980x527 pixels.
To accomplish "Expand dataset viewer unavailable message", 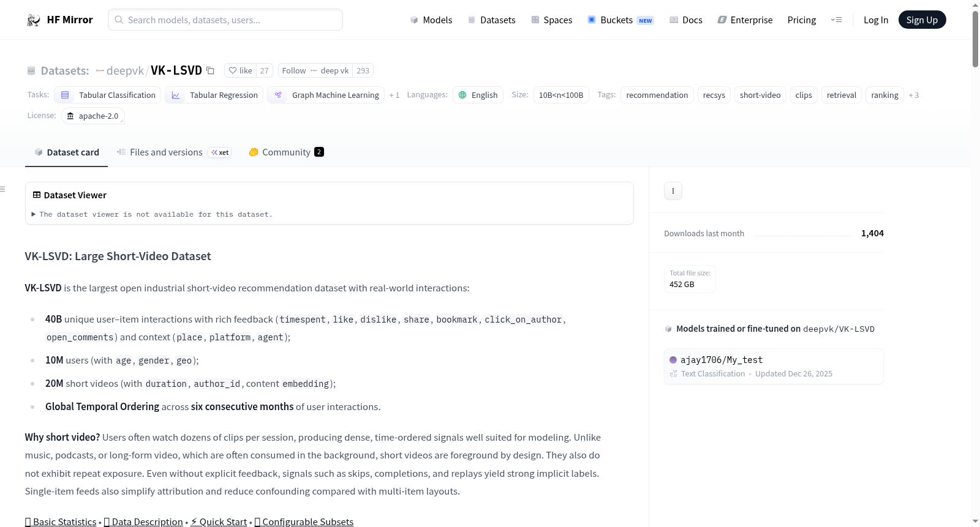I will tap(152, 214).
